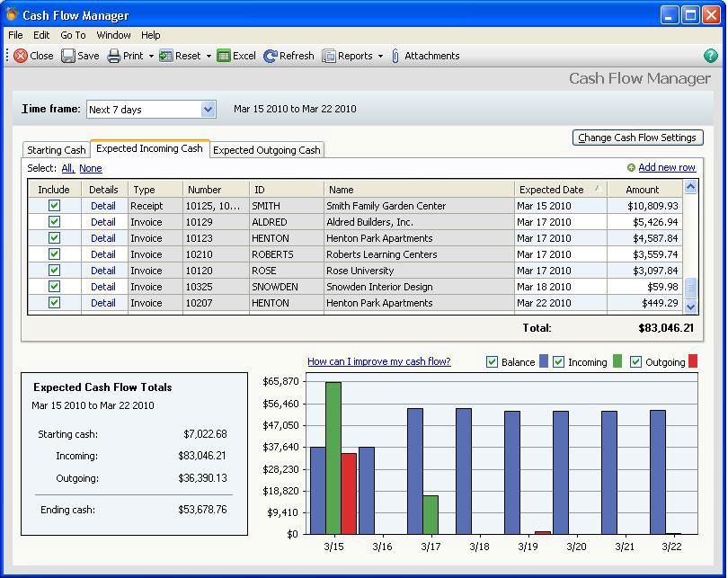The image size is (728, 578).
Task: Sort by Expected Date column header
Action: (550, 190)
